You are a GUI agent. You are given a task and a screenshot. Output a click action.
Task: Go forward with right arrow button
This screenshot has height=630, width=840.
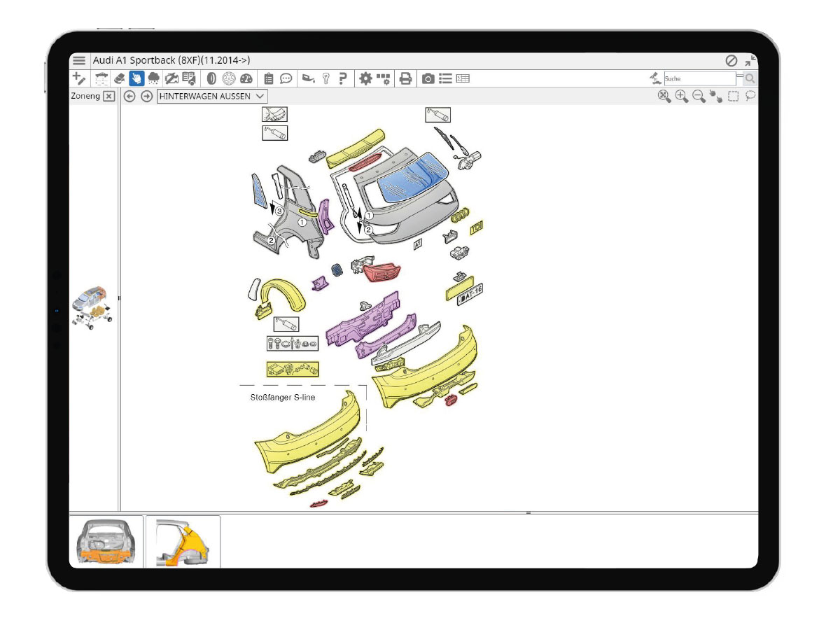pyautogui.click(x=146, y=96)
